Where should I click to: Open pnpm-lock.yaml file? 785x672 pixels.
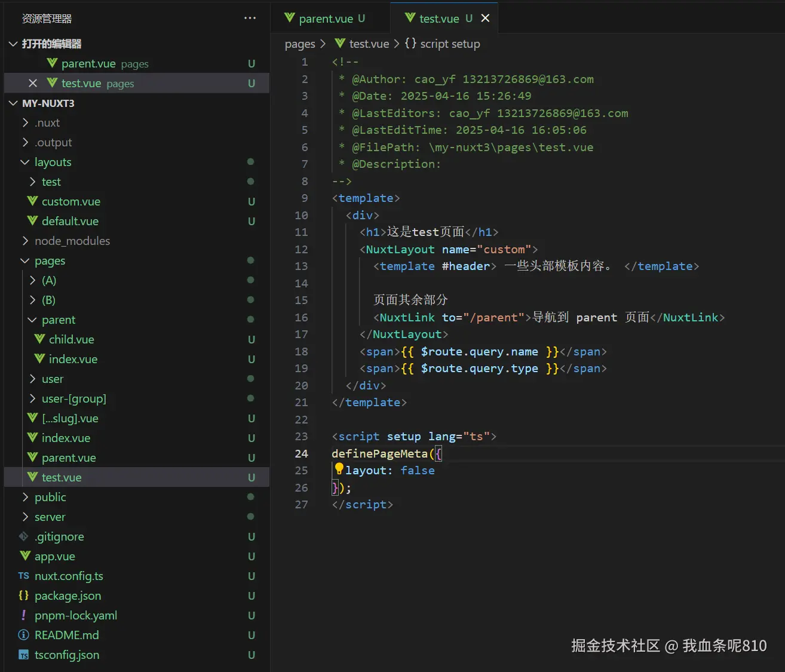pyautogui.click(x=137, y=615)
